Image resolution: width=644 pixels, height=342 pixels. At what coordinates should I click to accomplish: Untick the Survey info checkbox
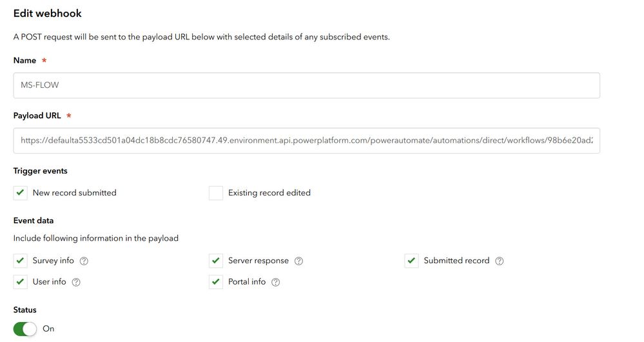pos(21,261)
